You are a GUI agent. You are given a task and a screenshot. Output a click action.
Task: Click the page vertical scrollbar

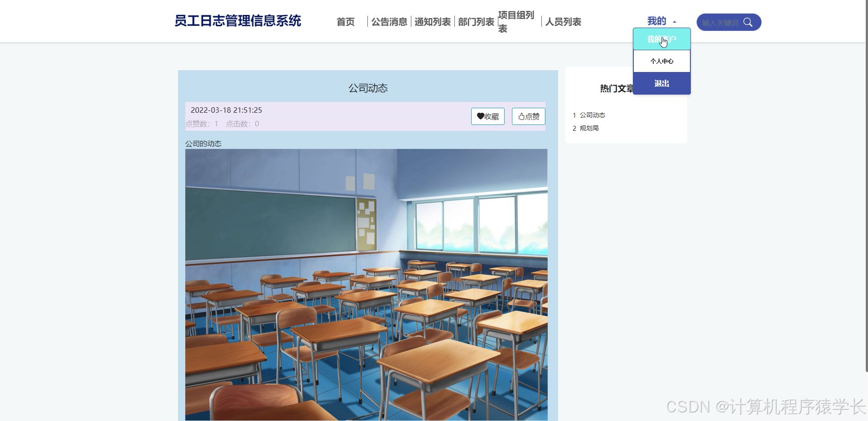click(866, 186)
